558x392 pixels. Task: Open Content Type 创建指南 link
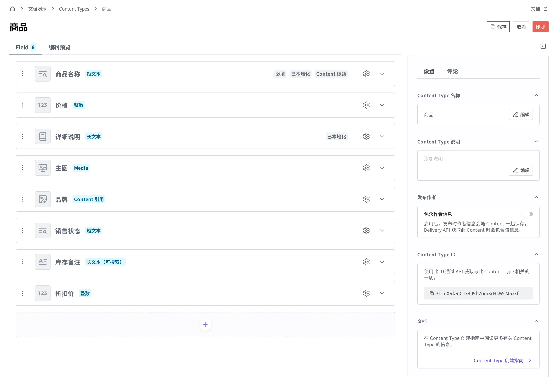click(x=502, y=360)
